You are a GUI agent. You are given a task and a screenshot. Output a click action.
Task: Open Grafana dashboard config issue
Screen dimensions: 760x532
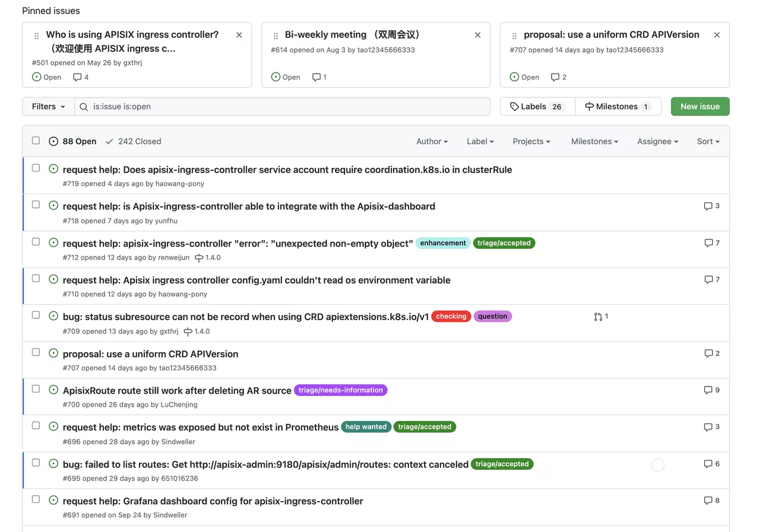[x=213, y=501]
